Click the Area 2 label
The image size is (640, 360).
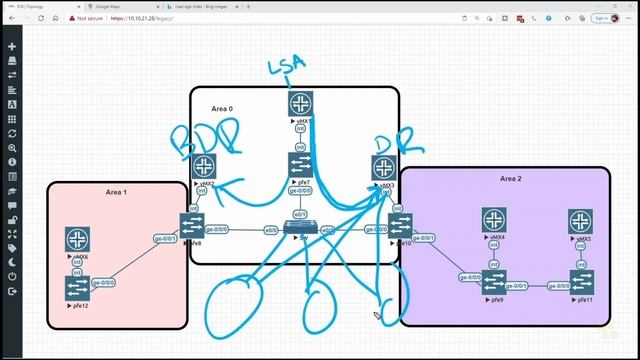click(x=511, y=178)
